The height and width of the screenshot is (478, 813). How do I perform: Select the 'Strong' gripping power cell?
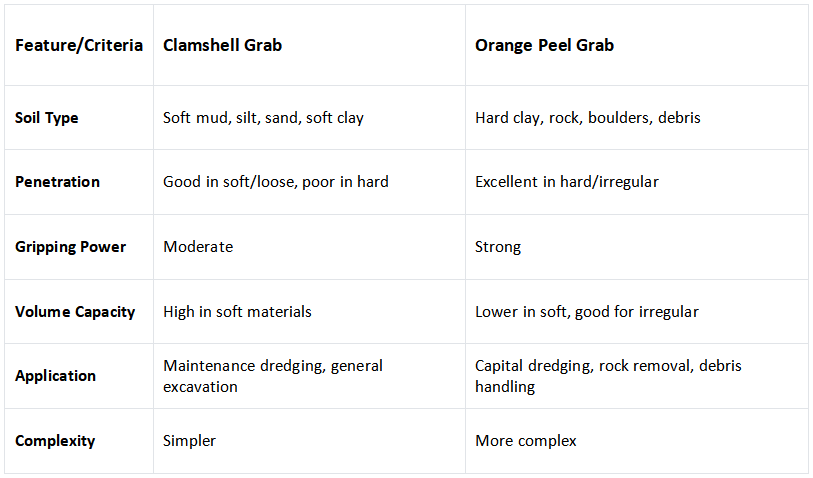637,247
